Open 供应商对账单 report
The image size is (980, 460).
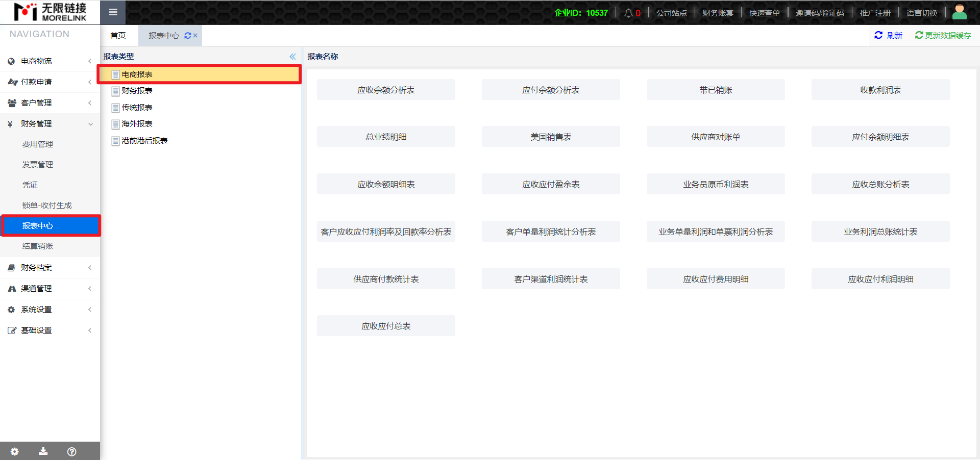716,137
